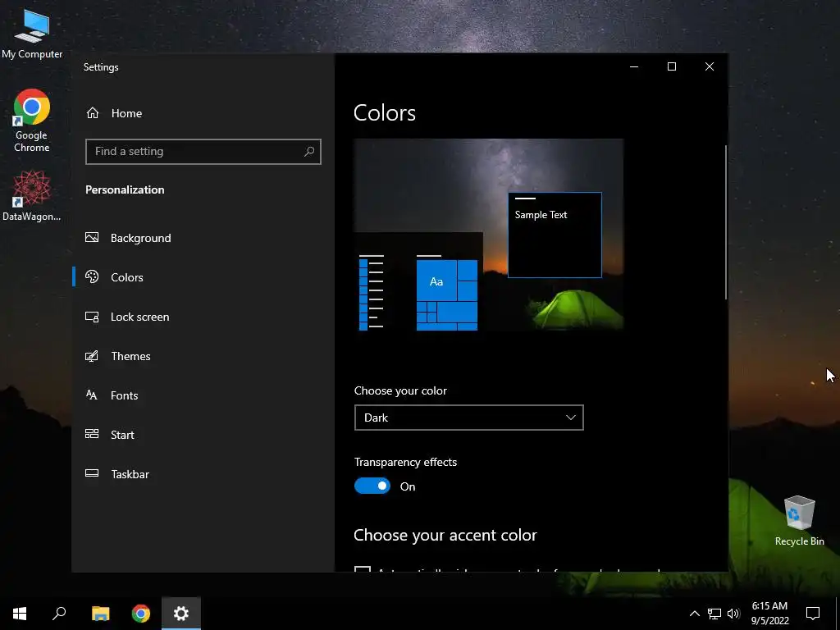This screenshot has width=840, height=630.
Task: Select the Themes page label
Action: click(x=130, y=356)
